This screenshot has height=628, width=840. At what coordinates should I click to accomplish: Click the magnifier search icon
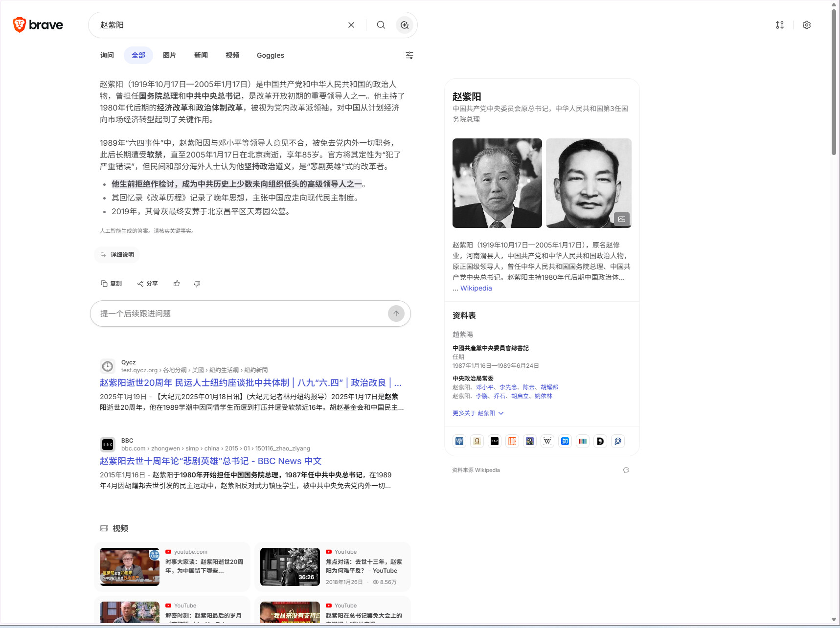[x=381, y=25]
